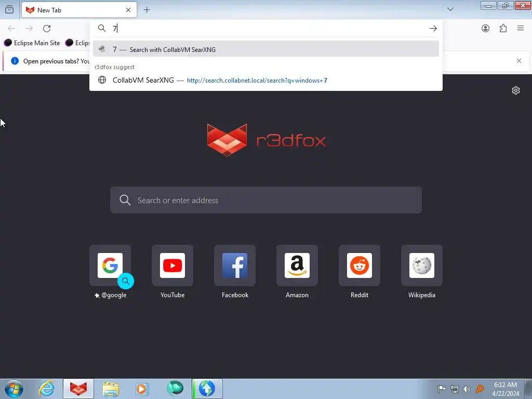Reload the current page
Screen dimensions: 532x399
point(47,29)
